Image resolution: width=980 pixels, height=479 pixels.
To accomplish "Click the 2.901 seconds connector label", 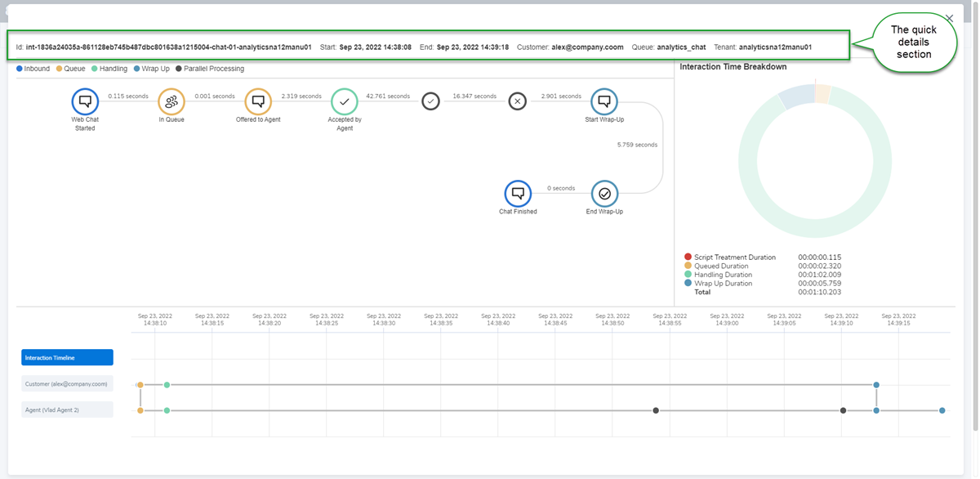I will point(561,96).
